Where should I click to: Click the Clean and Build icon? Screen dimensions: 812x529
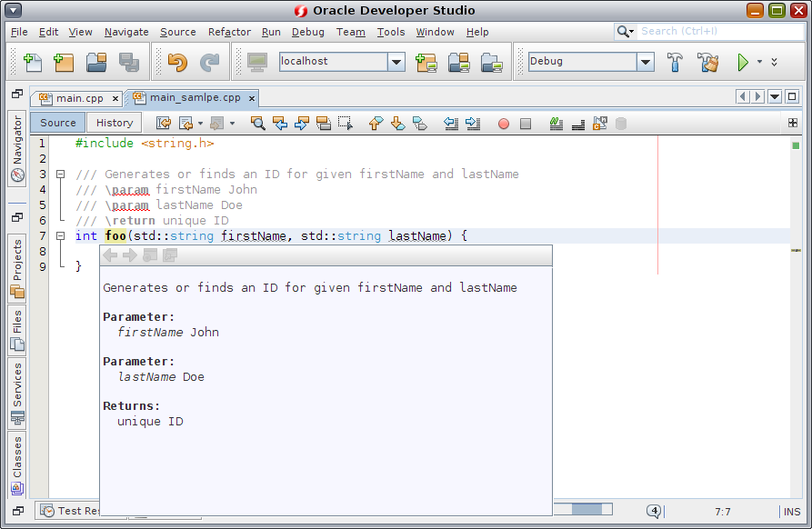click(708, 62)
